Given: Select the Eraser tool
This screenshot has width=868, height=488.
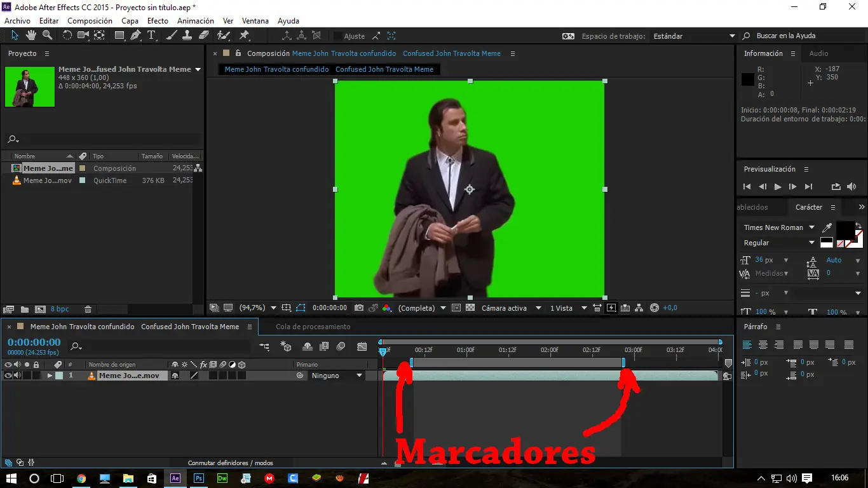Looking at the screenshot, I should [x=204, y=36].
